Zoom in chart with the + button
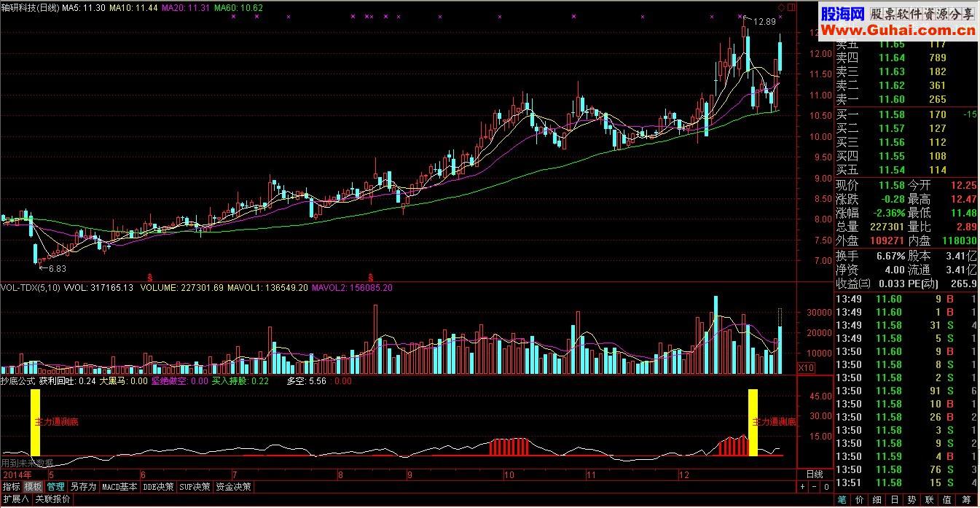Viewport: 980px width, 508px height. tap(802, 487)
